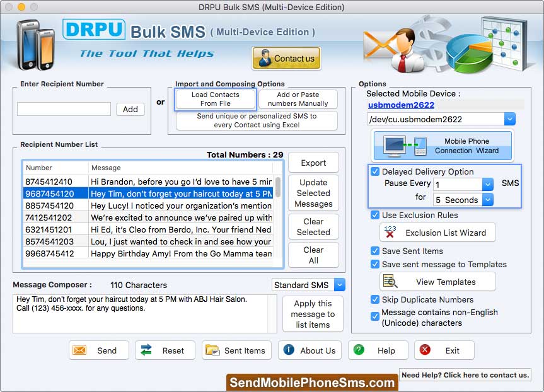
Task: Click the usbmodem2622 device link
Action: (401, 105)
